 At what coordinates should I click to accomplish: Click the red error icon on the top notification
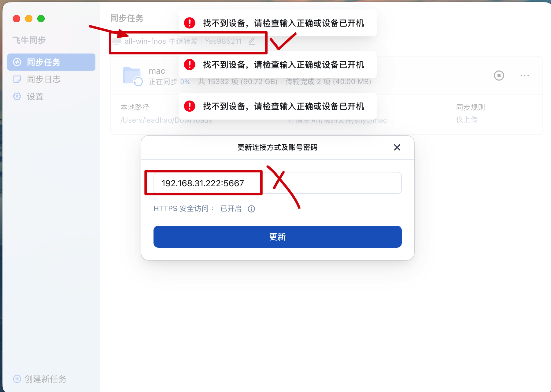190,23
